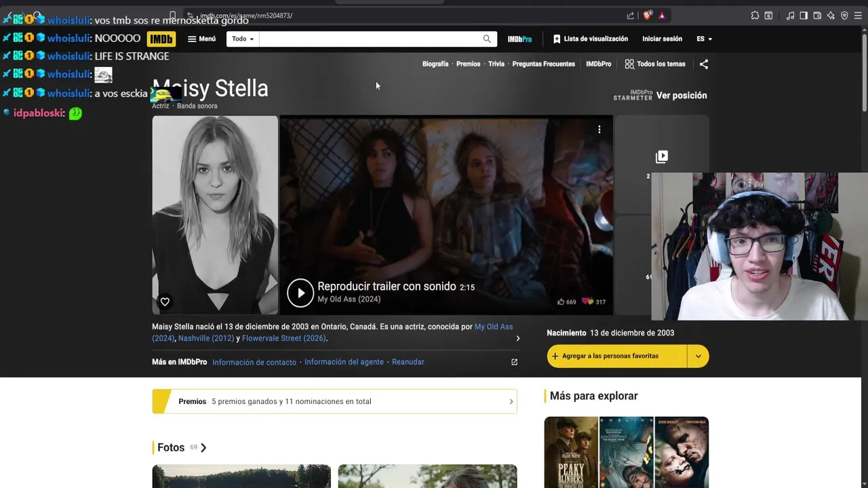This screenshot has height=488, width=868.
Task: Open the Trivia section
Action: (x=496, y=64)
